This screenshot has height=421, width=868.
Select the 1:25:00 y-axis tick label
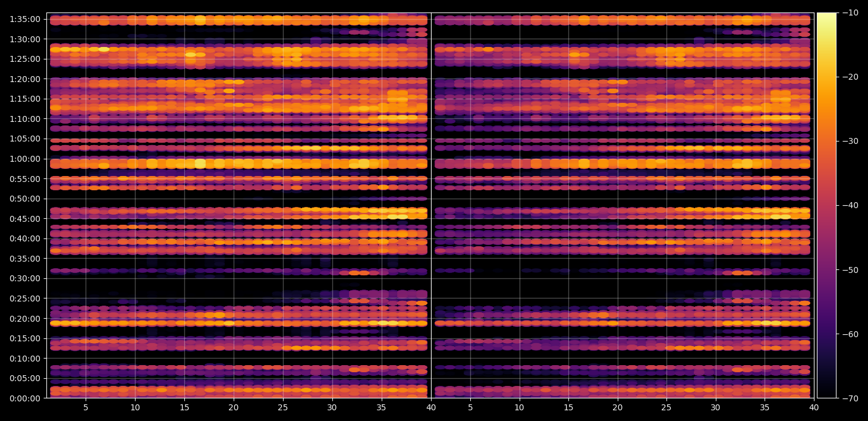(x=25, y=59)
